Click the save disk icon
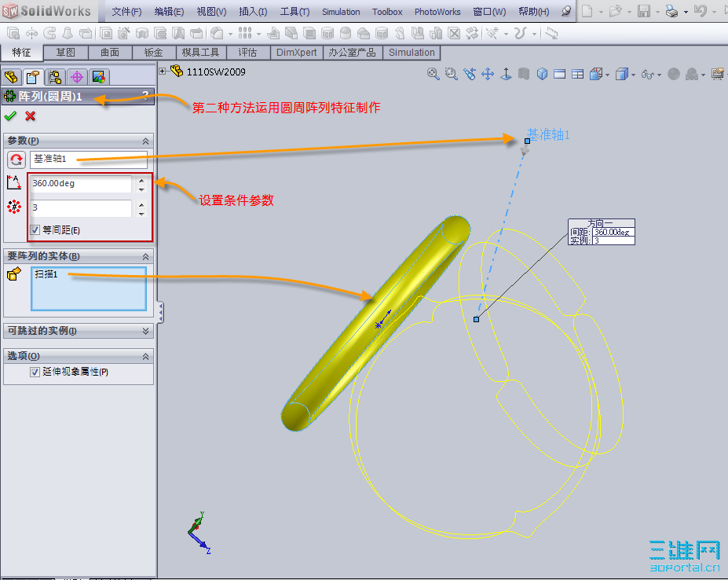Screen dimensions: 728x580 coord(644,11)
